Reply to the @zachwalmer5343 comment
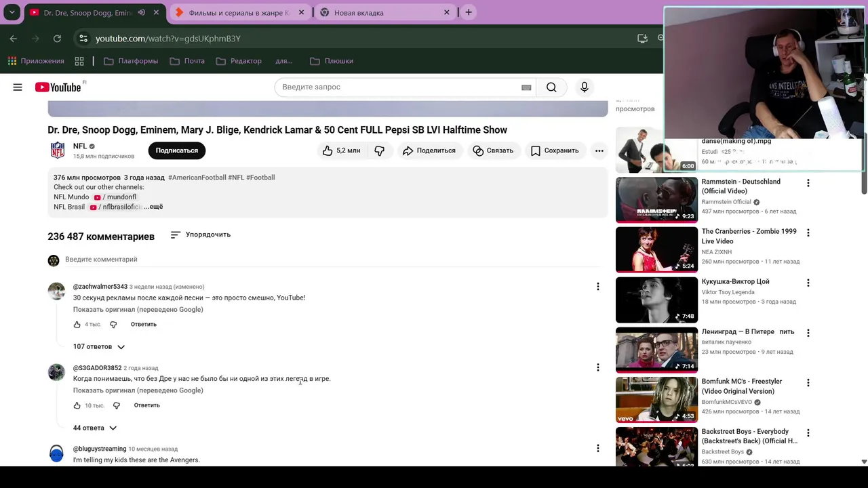 [x=144, y=325]
